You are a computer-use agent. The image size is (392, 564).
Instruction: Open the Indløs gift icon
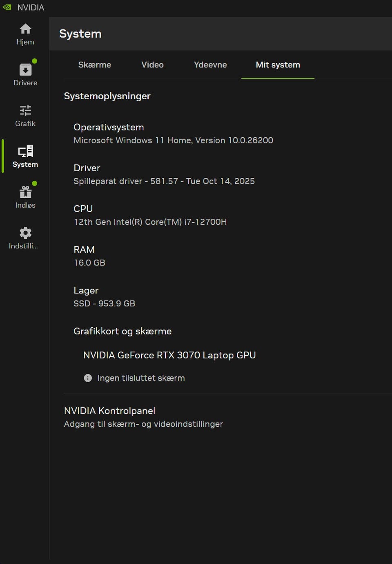pos(25,192)
